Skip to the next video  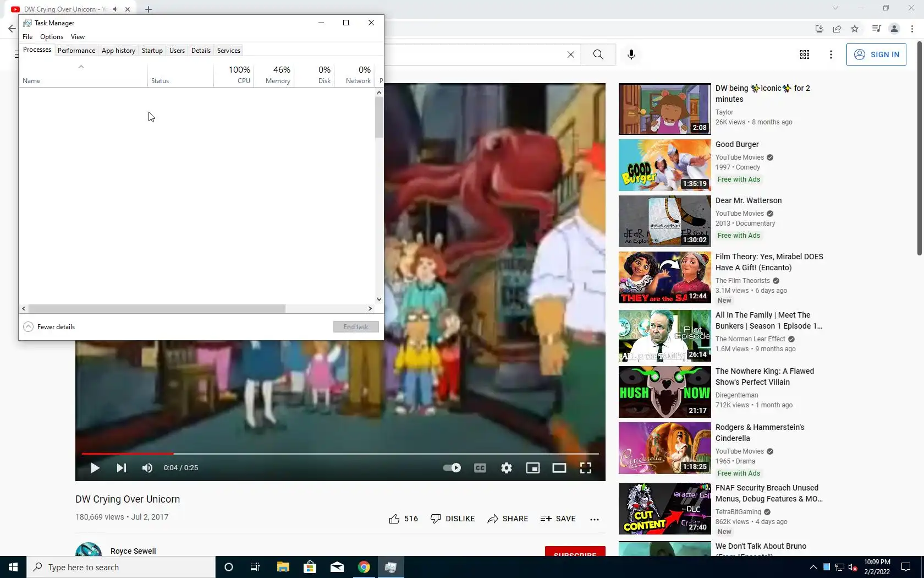point(122,468)
